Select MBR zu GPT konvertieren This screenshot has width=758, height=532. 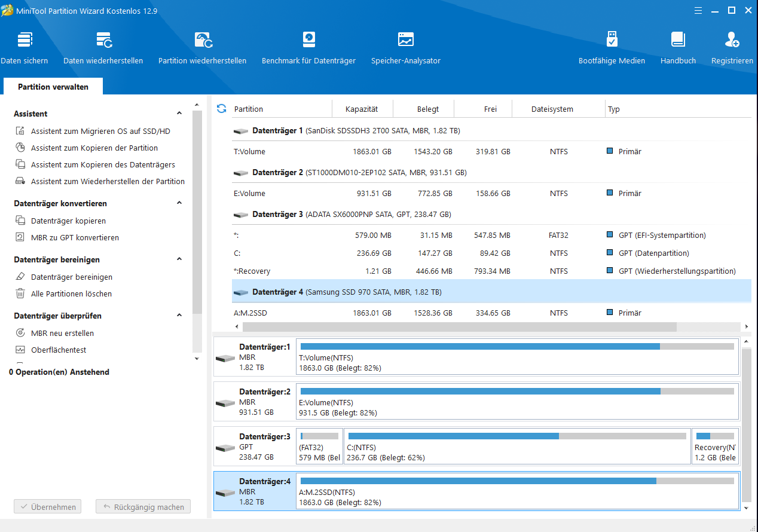click(x=75, y=237)
